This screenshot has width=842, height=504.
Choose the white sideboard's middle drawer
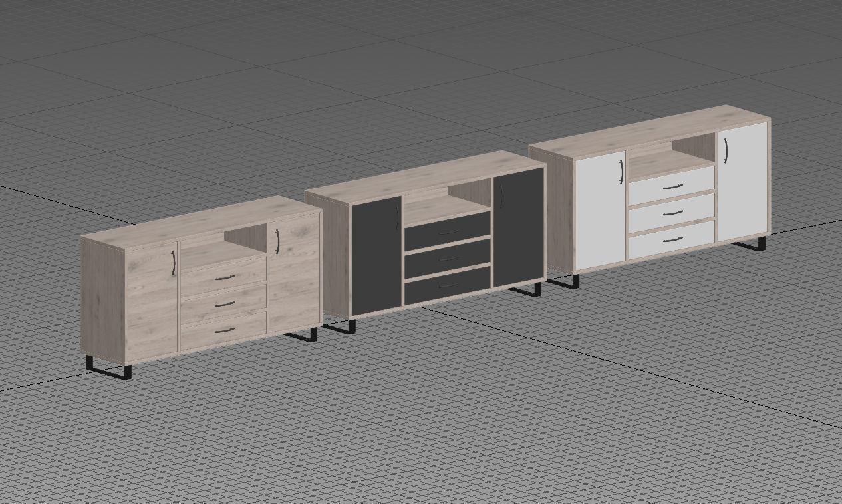672,213
